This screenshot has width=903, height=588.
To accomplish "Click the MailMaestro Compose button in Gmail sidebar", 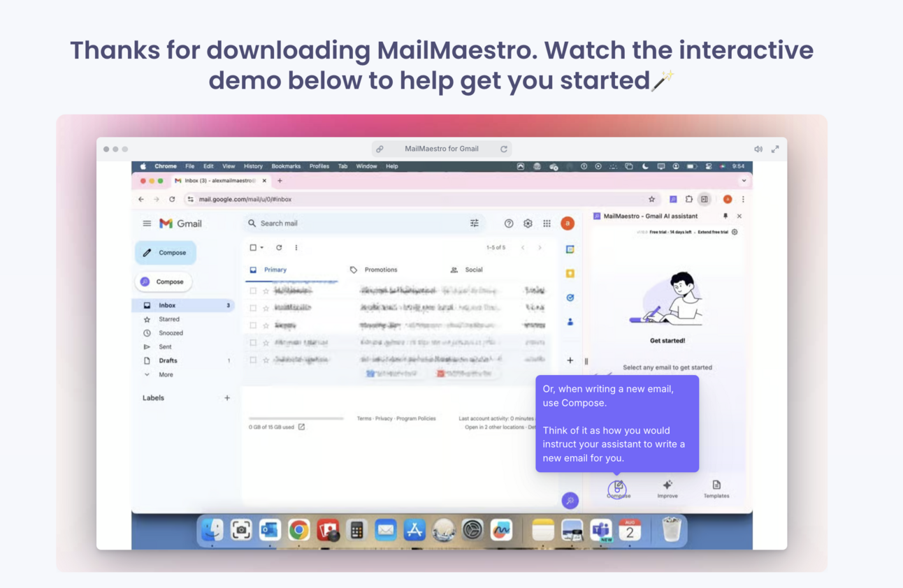I will pyautogui.click(x=164, y=281).
